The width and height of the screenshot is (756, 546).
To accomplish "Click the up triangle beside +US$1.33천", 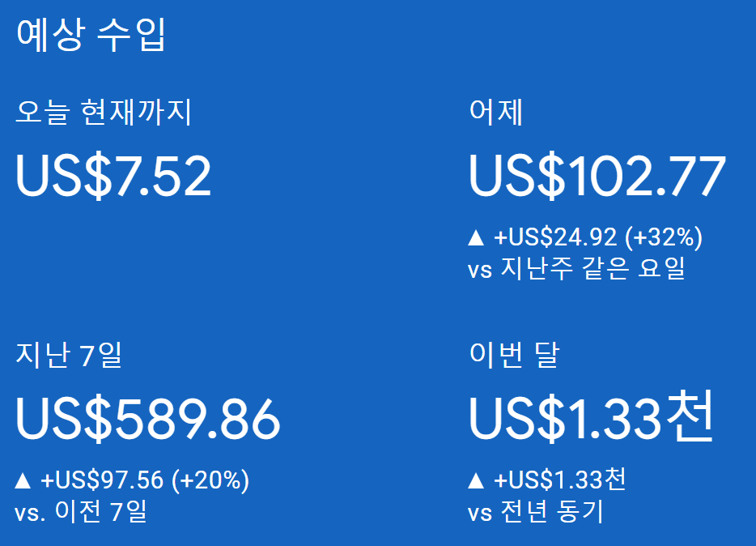I will pos(476,481).
